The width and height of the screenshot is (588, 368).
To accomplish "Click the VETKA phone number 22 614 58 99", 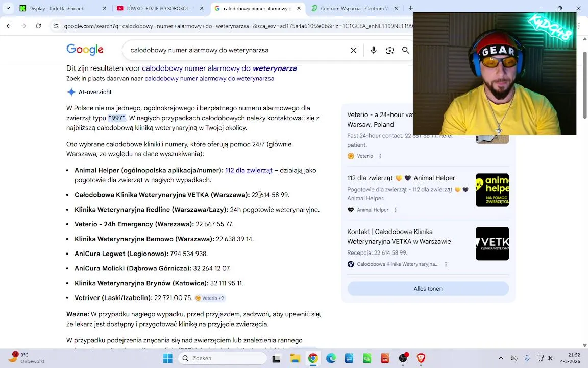I will 269,195.
